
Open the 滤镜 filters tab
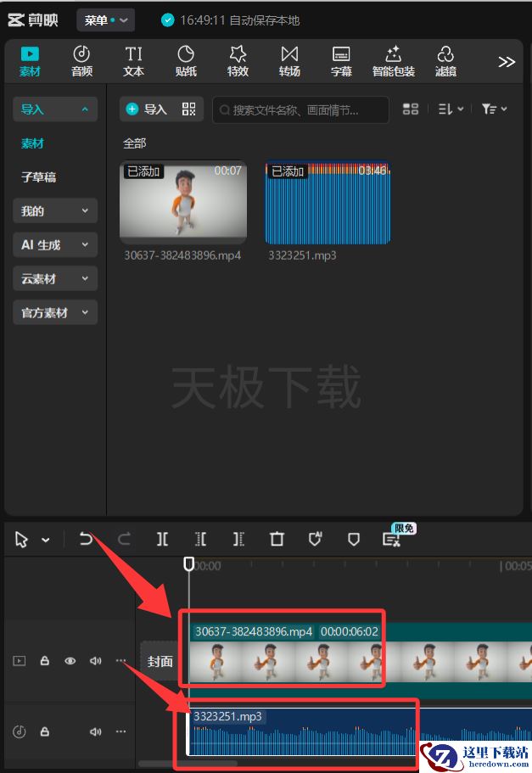coord(445,61)
